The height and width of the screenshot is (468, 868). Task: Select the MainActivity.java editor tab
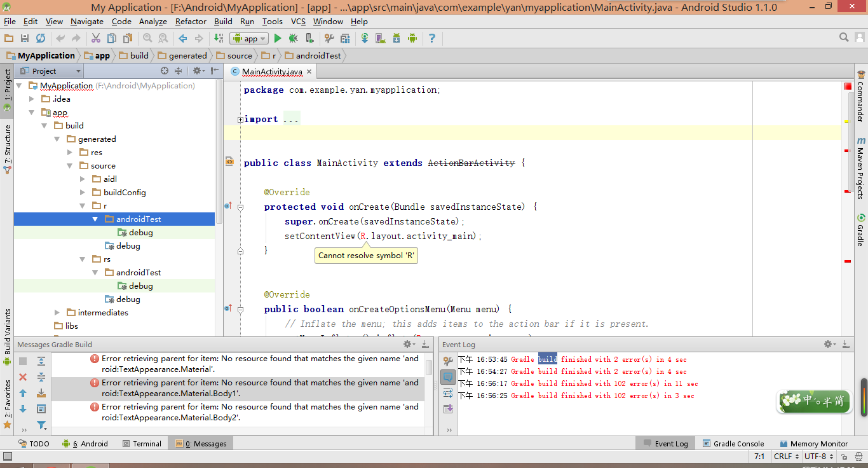(272, 72)
